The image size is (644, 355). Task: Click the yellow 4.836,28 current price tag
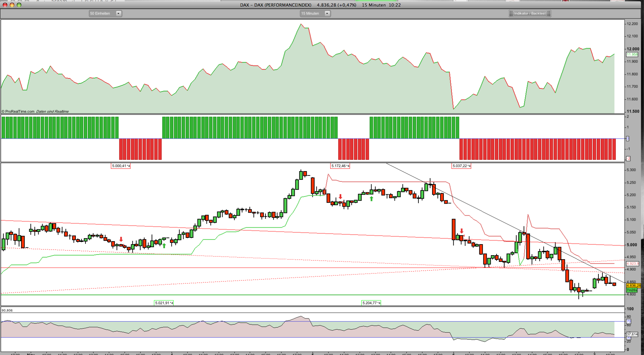[x=633, y=286]
